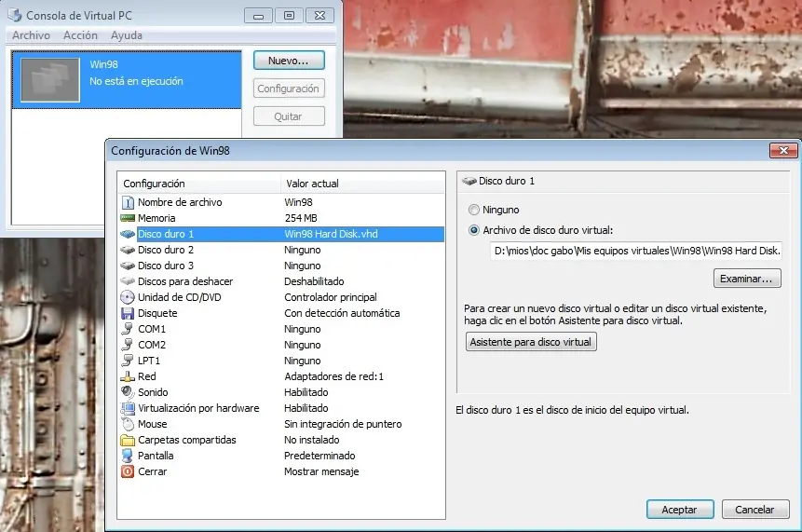This screenshot has width=802, height=532.
Task: Select the Win98 virtual machine thumbnail
Action: (x=50, y=80)
